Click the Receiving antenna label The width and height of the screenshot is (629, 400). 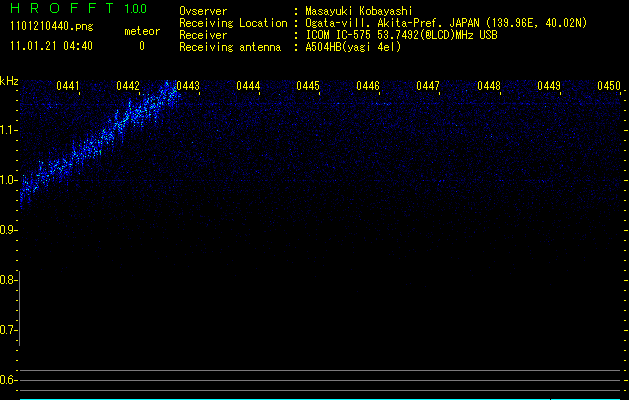point(230,47)
